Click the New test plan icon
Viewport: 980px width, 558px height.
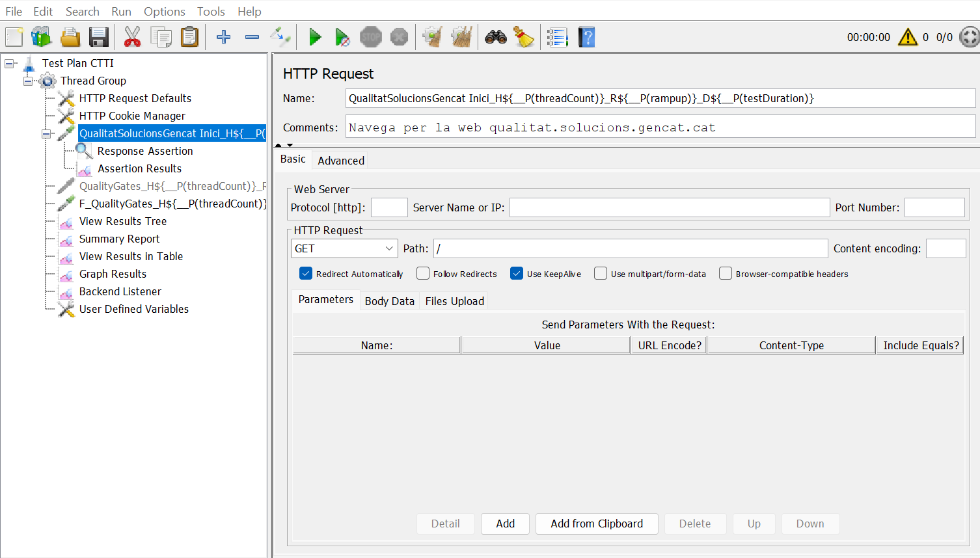[x=14, y=37]
